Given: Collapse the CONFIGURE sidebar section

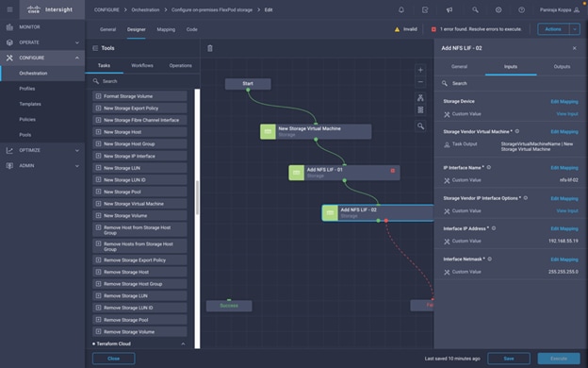Looking at the screenshot, I should [77, 58].
